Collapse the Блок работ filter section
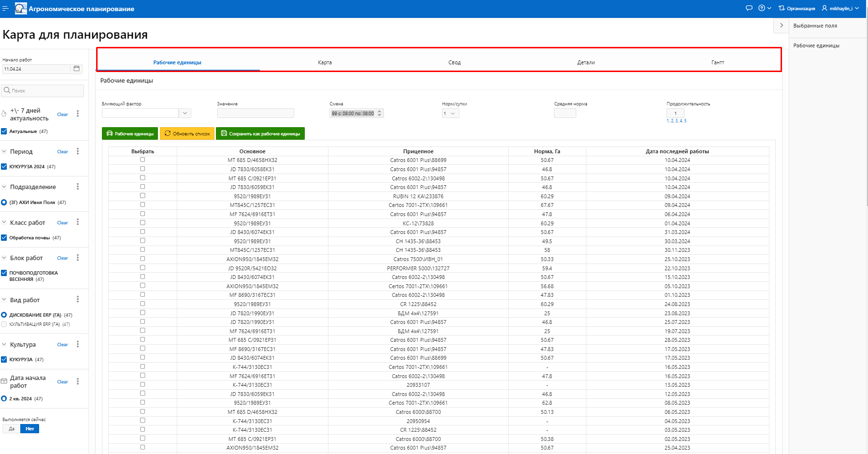 tap(4, 258)
